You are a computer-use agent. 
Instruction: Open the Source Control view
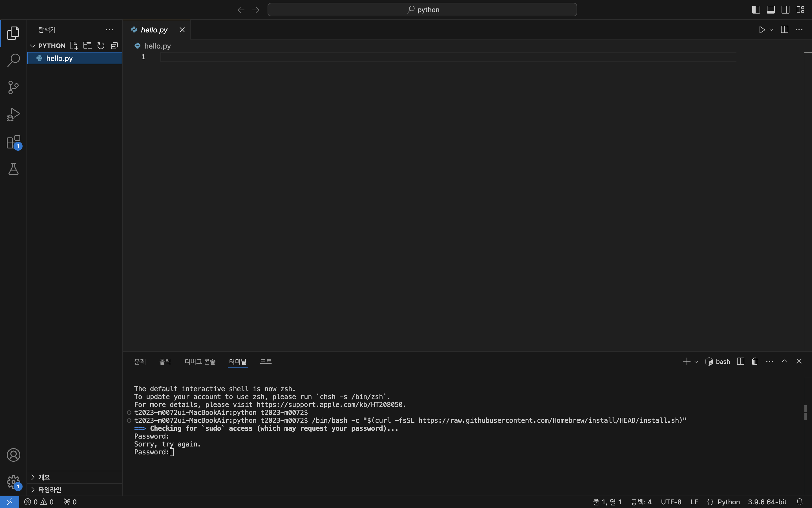click(x=14, y=87)
